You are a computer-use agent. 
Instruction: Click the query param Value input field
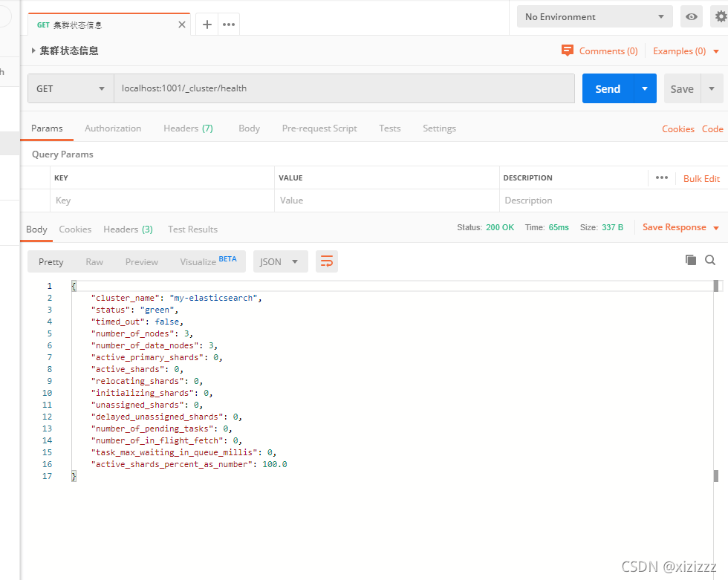[387, 201]
